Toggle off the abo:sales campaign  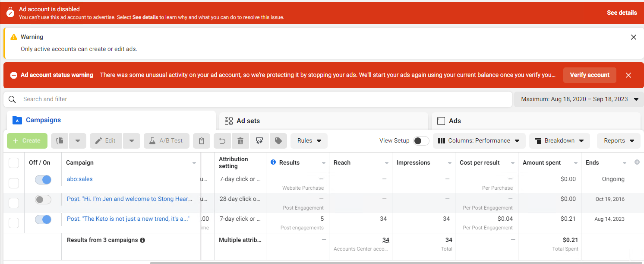tap(43, 179)
